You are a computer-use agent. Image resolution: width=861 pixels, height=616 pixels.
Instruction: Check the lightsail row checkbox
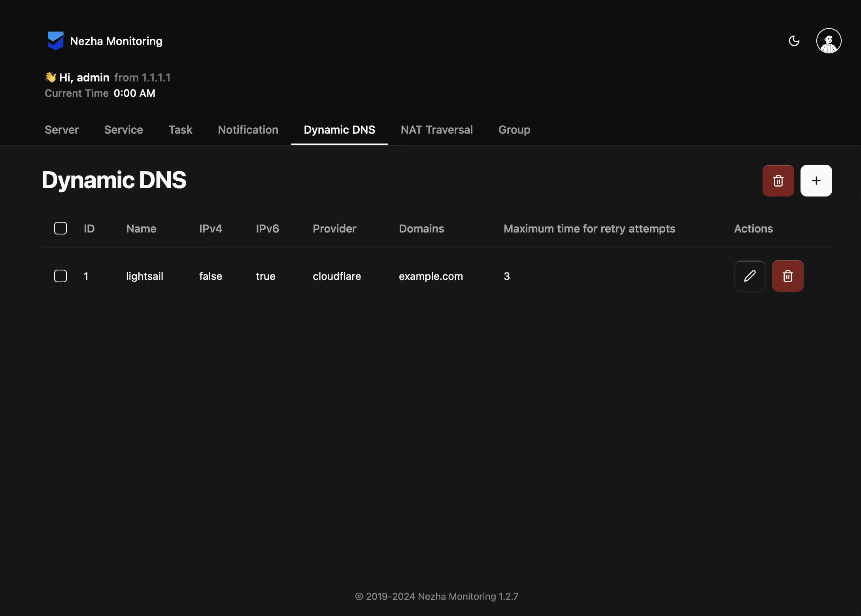(60, 276)
